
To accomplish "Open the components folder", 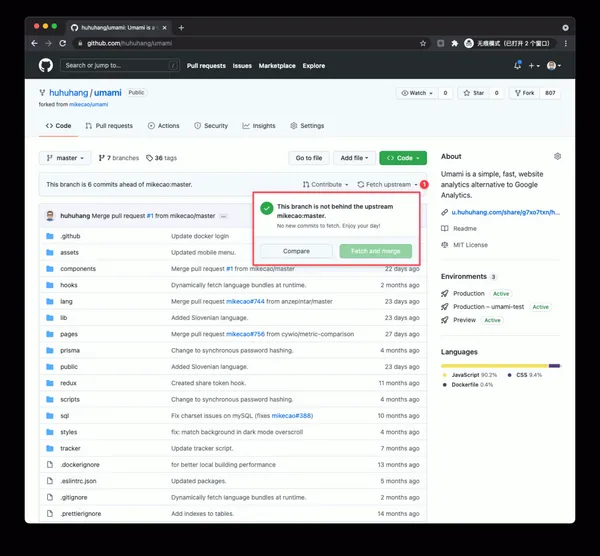I will click(x=78, y=269).
